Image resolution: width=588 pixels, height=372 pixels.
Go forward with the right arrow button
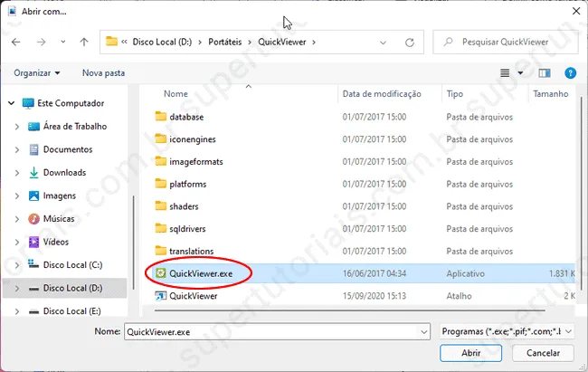point(41,42)
